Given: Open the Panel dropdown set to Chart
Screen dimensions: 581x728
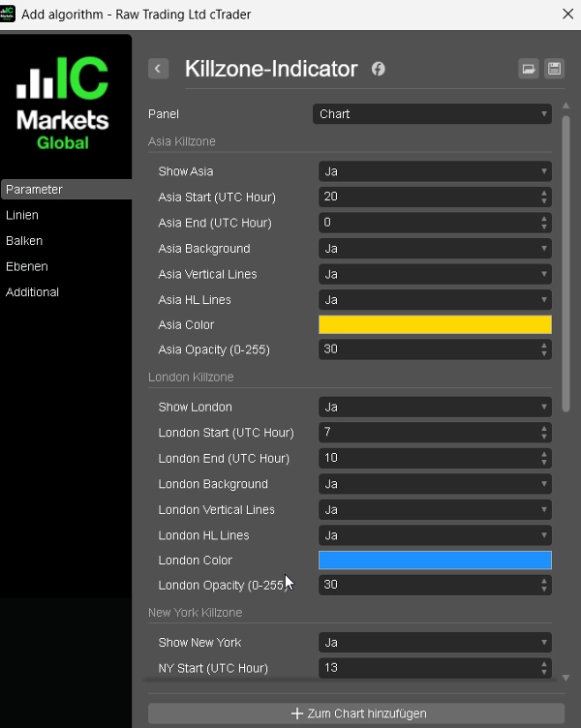Looking at the screenshot, I should (x=432, y=114).
